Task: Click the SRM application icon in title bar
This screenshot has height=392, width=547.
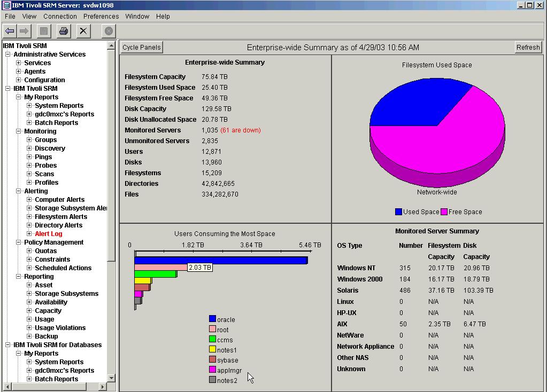Action: coord(6,5)
